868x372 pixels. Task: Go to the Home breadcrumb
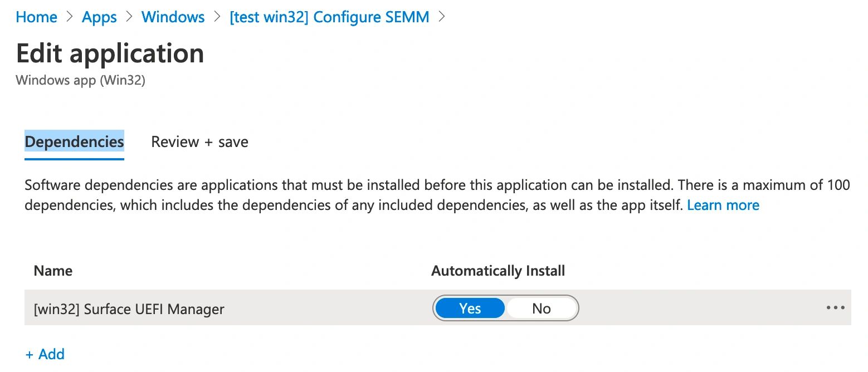36,17
